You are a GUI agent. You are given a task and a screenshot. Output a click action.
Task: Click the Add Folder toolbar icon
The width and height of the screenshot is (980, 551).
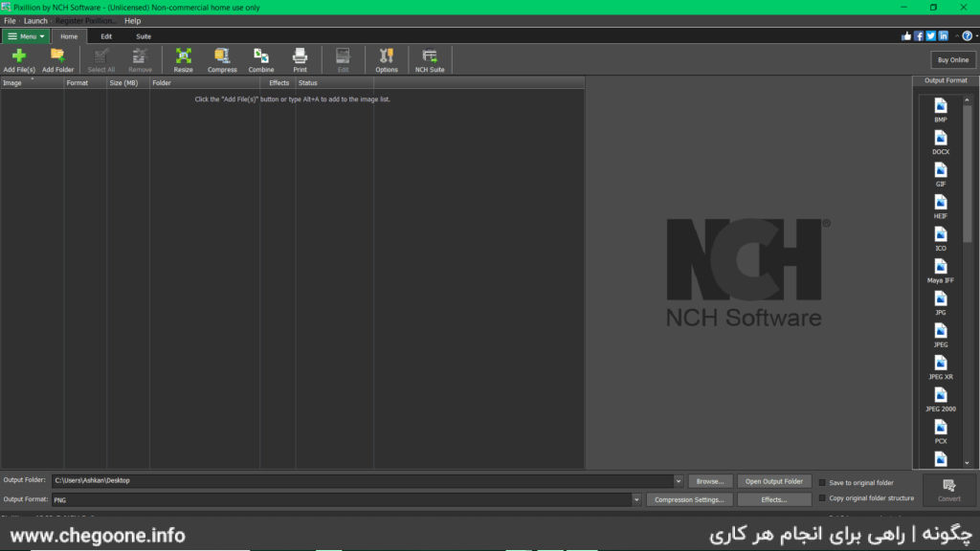click(x=57, y=60)
